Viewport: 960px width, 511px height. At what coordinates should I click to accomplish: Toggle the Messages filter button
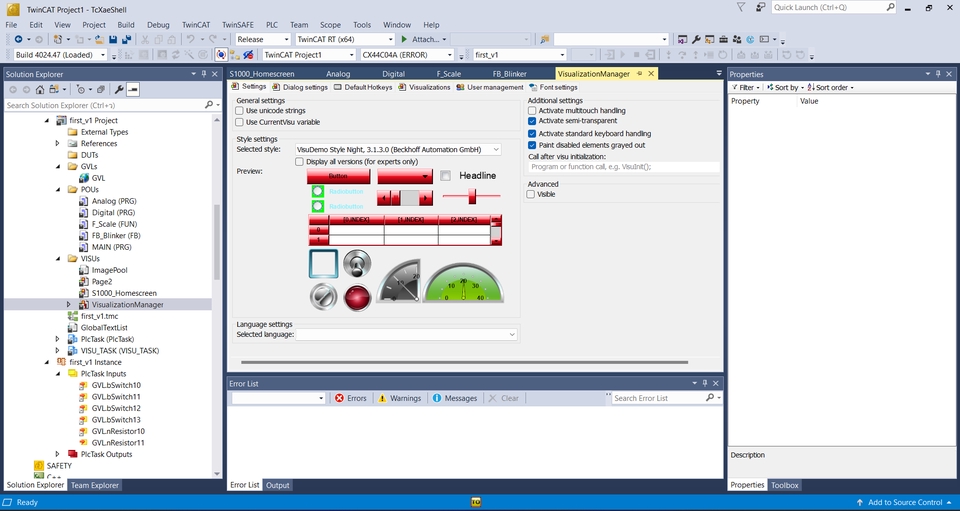pos(454,398)
